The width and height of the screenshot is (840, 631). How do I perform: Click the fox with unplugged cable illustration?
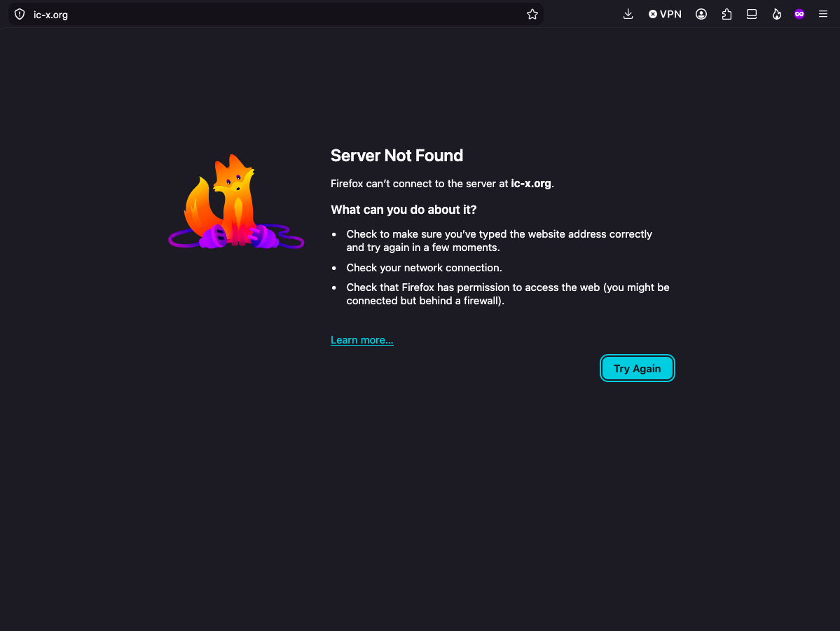click(236, 202)
